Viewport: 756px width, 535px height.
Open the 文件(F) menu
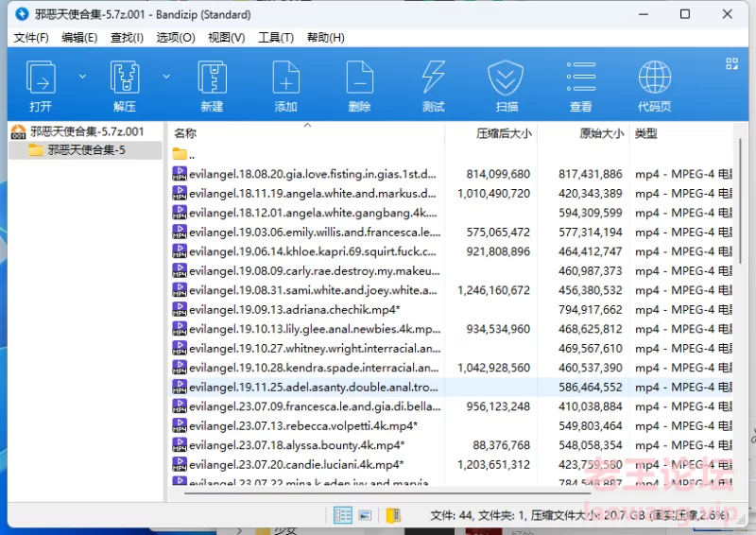tap(31, 38)
